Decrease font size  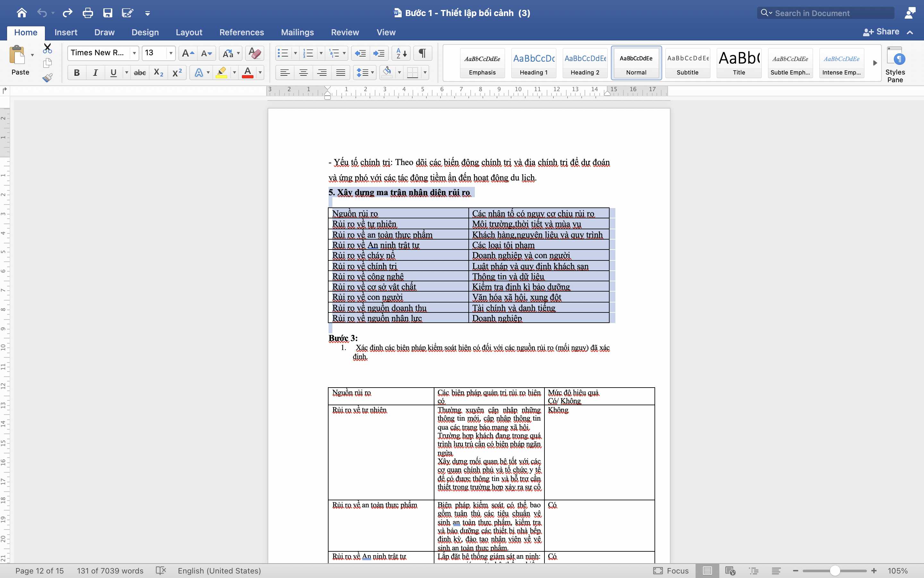206,53
